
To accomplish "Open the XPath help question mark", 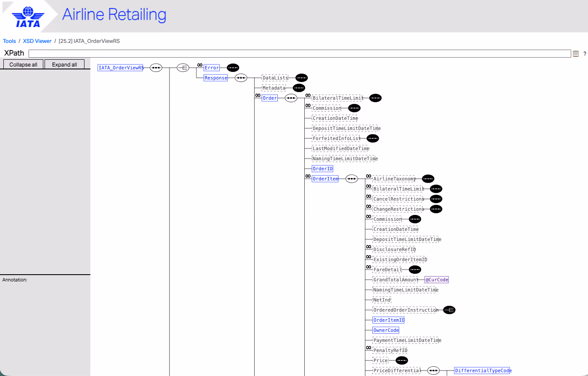I will point(584,54).
